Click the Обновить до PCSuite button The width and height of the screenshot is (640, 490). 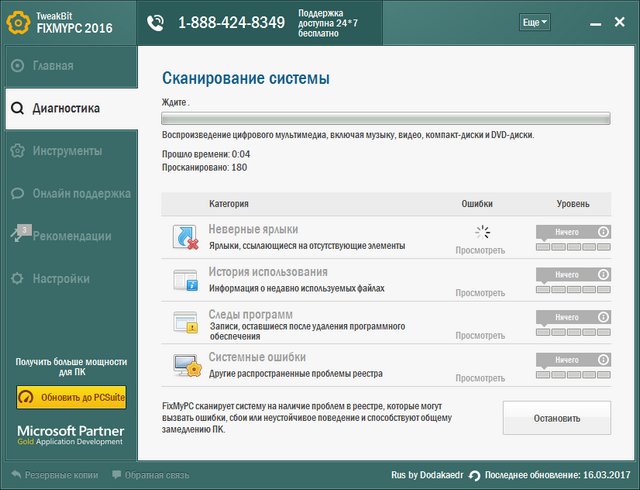pyautogui.click(x=71, y=397)
